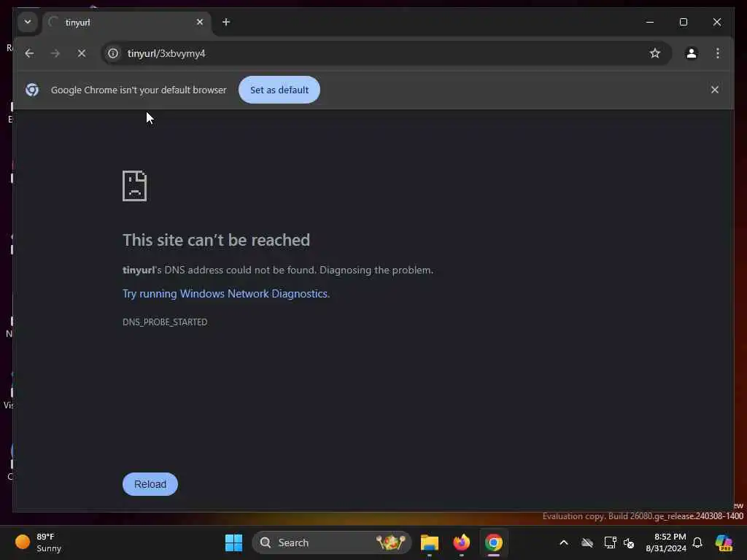747x560 pixels.
Task: Open Try running Windows Network Diagnostics link
Action: point(226,294)
